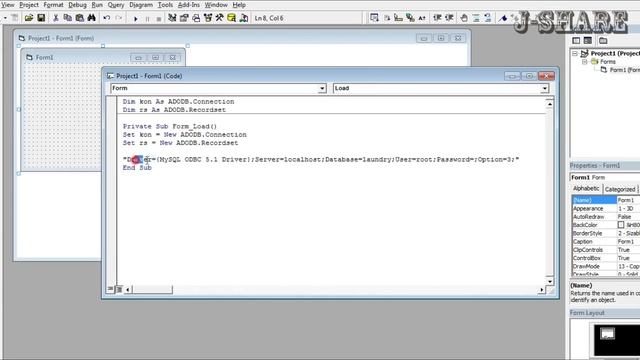Open the Add-Ins menu
The width and height of the screenshot is (640, 360).
coord(189,5)
